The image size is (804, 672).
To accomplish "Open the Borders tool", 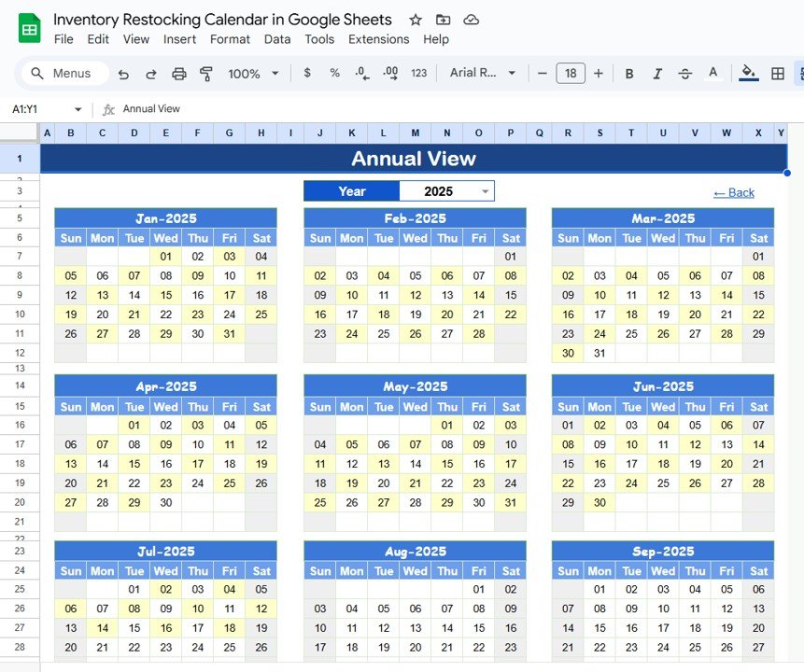I will coord(777,74).
